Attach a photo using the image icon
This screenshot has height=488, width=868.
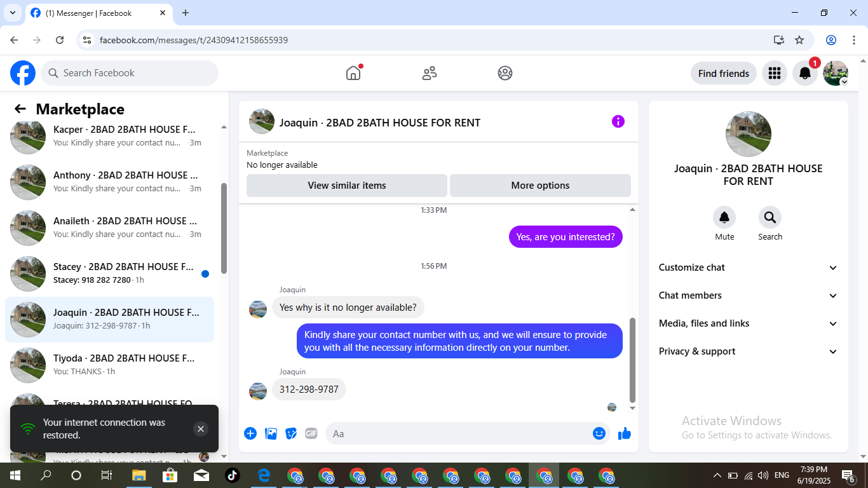tap(271, 433)
